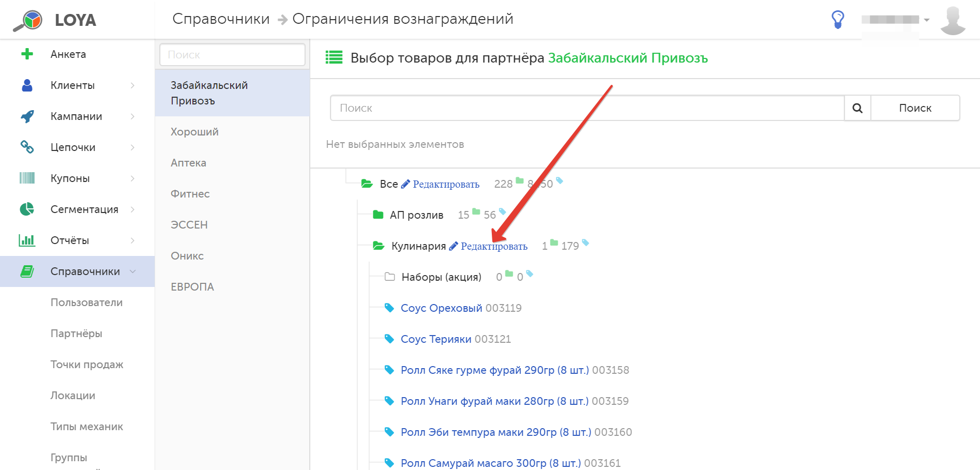Click the user avatar icon at top right

[x=953, y=20]
